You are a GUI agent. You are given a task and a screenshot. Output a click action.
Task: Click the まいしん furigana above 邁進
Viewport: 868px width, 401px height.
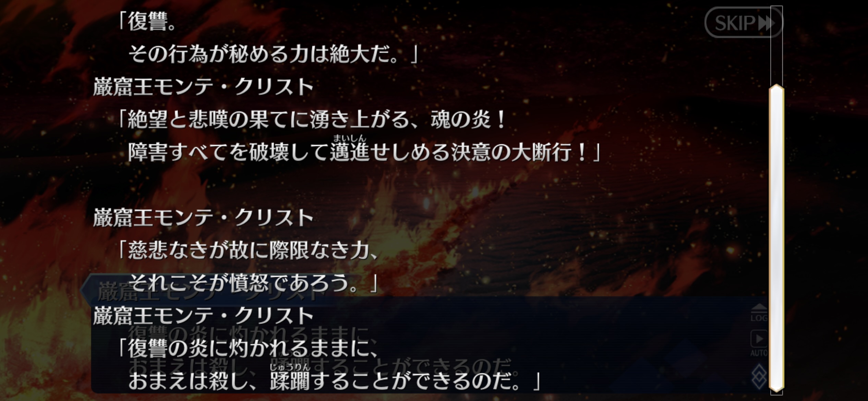pos(350,138)
